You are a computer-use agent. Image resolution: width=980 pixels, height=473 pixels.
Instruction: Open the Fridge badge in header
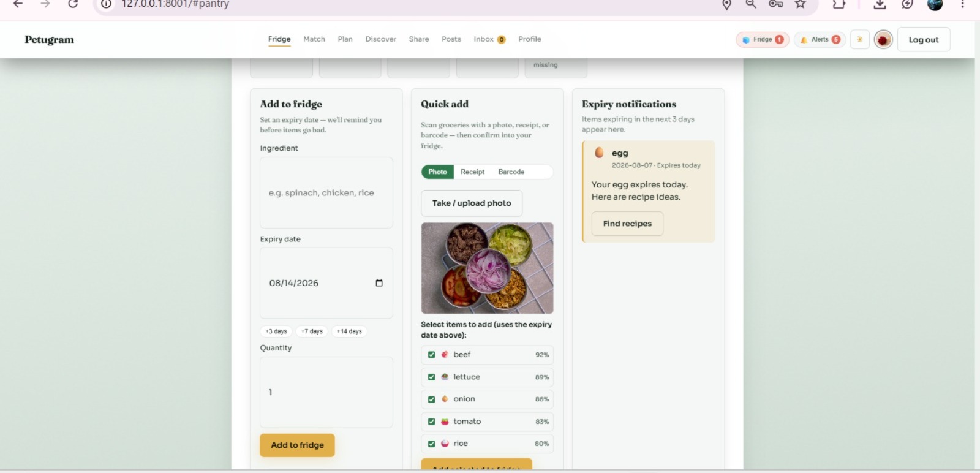(x=763, y=39)
